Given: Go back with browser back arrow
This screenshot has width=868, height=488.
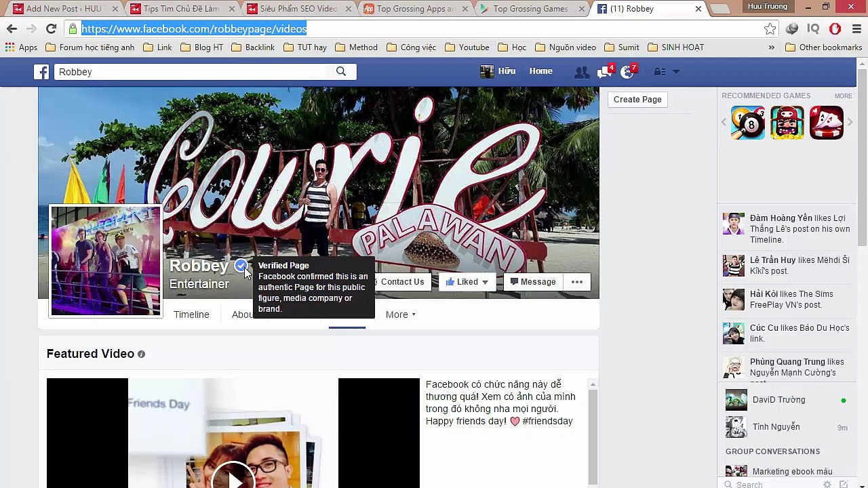Looking at the screenshot, I should point(12,28).
